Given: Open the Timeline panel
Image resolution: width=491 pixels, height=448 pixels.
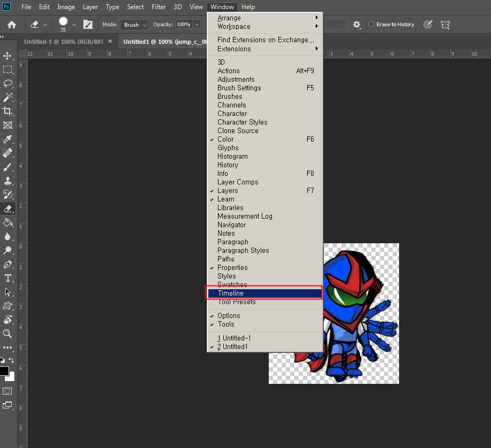Looking at the screenshot, I should [x=265, y=293].
